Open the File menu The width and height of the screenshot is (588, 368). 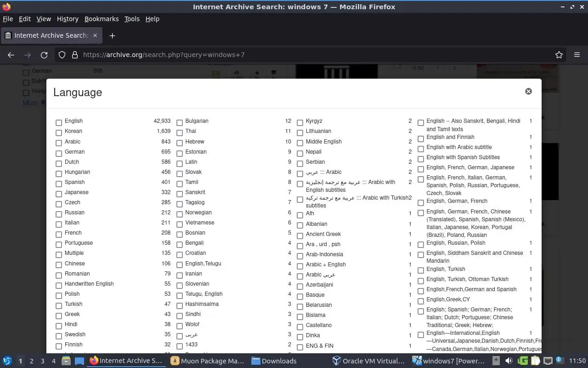pyautogui.click(x=8, y=19)
